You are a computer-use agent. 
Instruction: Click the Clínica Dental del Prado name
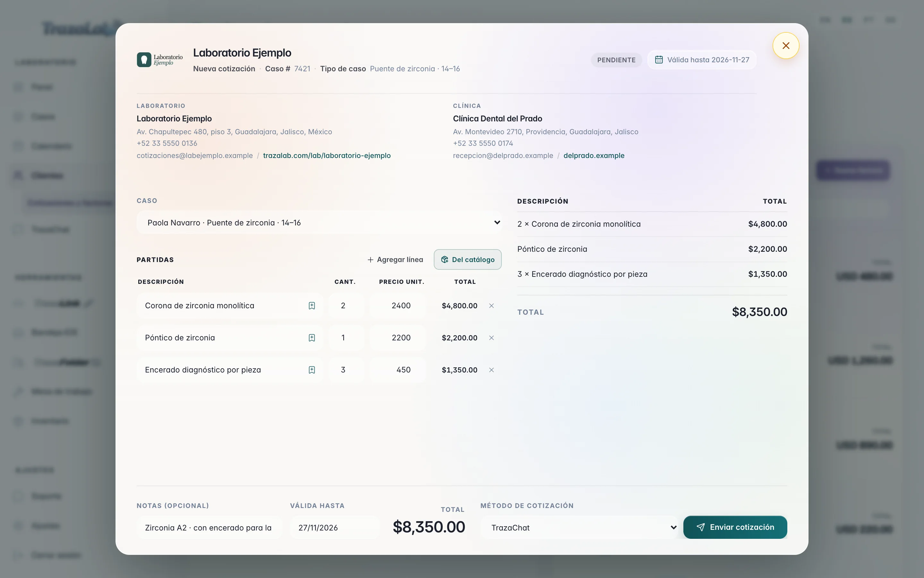click(498, 119)
